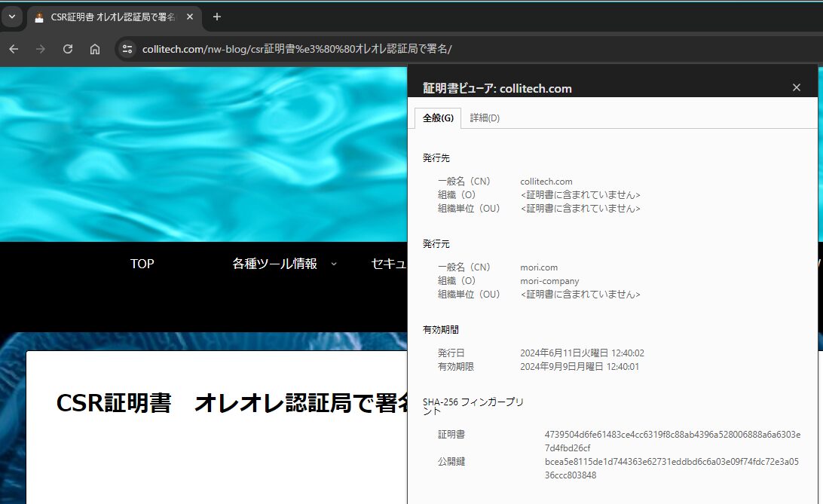823x504 pixels.
Task: Click the URL address bar
Action: tap(296, 49)
